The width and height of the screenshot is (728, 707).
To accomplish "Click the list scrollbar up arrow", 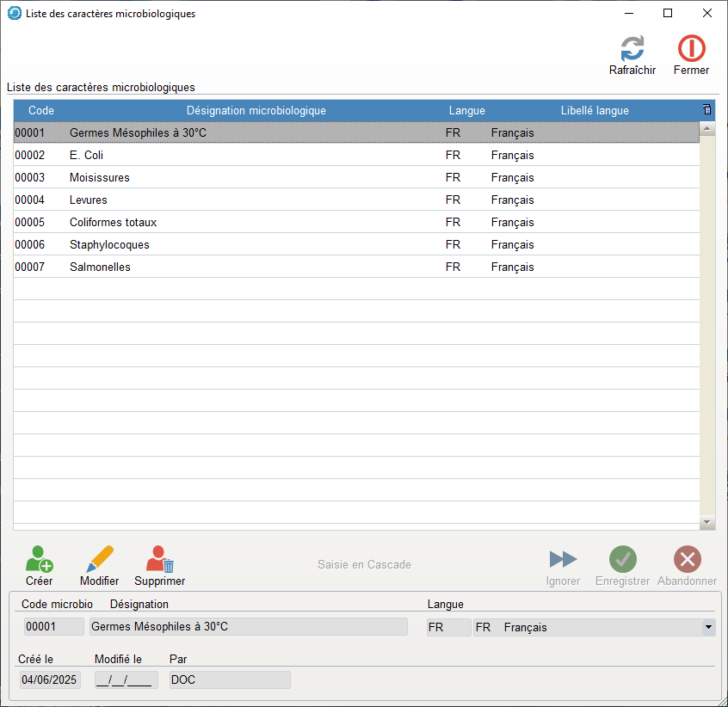I will pyautogui.click(x=707, y=129).
